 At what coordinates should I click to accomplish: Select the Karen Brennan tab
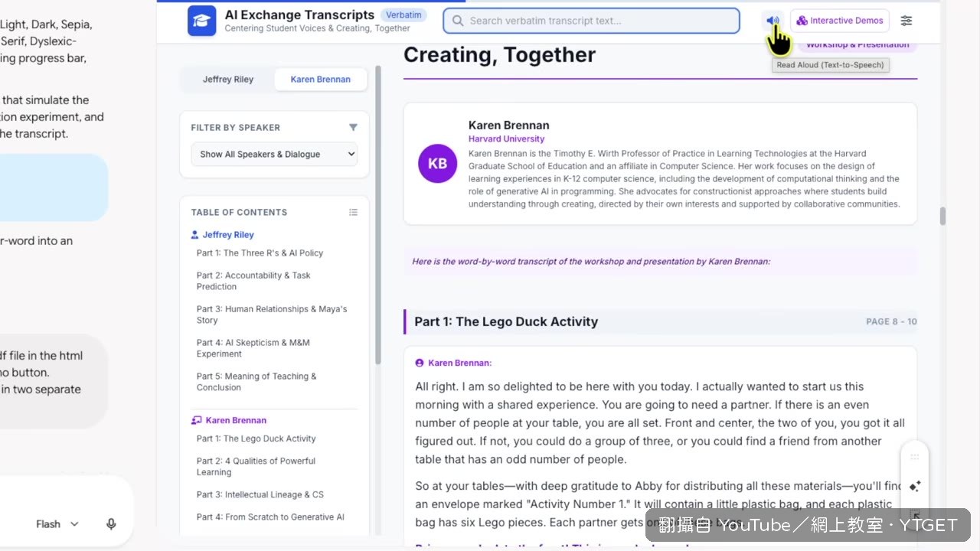(321, 79)
